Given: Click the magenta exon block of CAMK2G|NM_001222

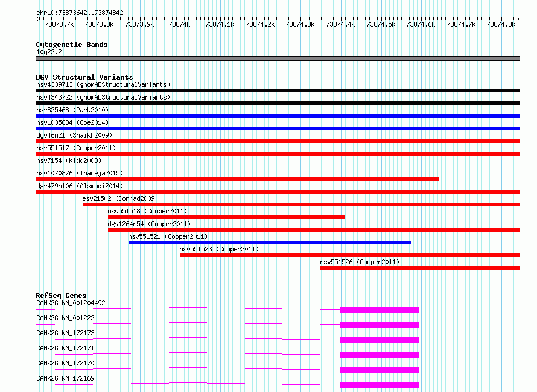Looking at the screenshot, I should tap(379, 325).
